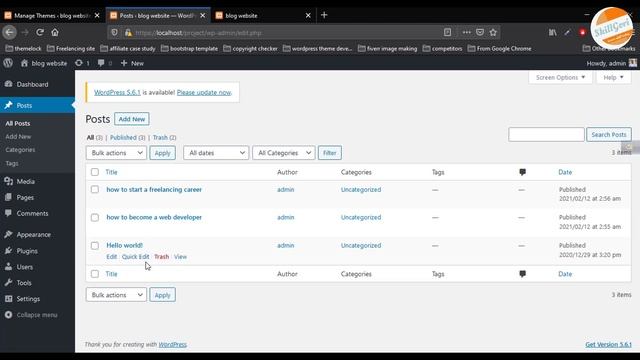Viewport: 640px width, 360px height.
Task: Open how to start a freelancing career post
Action: pos(154,189)
